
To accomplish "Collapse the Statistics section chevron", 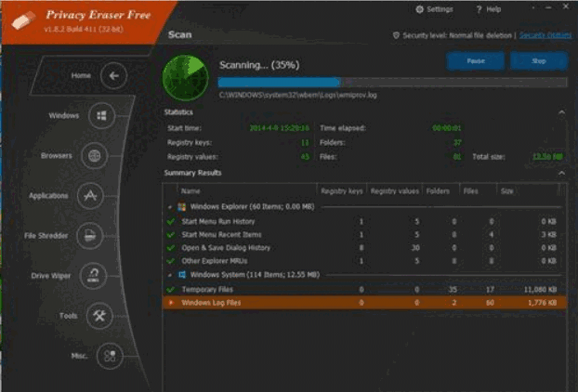I will [561, 112].
